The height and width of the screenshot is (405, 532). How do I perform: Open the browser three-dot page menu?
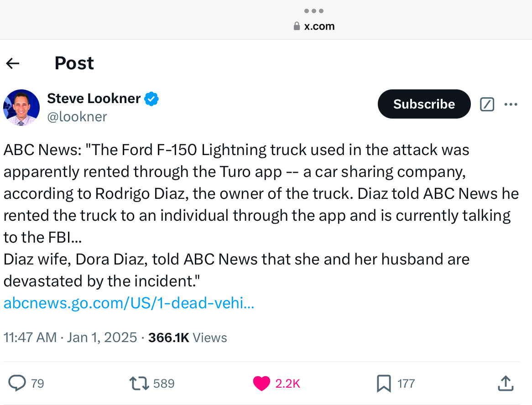point(314,11)
